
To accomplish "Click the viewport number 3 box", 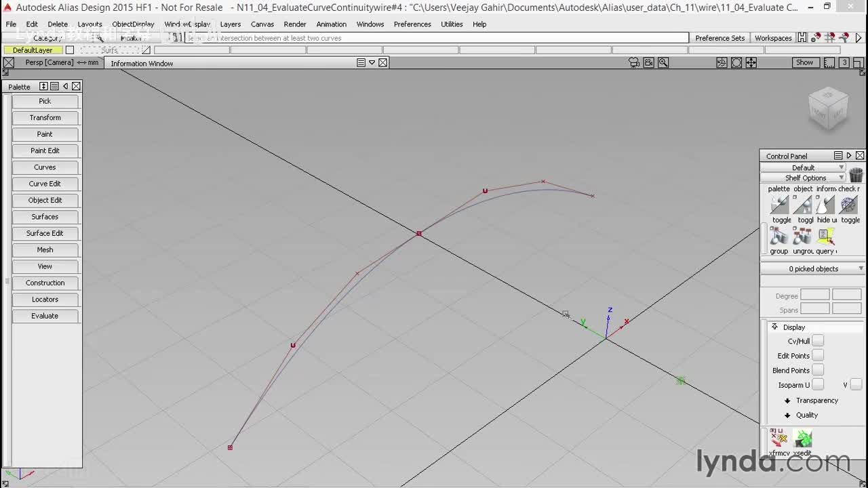I will coord(844,62).
